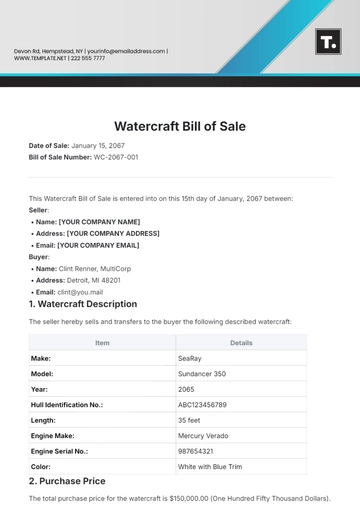The image size is (360, 510).
Task: Click the 'Engine Make:' cell
Action: click(x=102, y=436)
